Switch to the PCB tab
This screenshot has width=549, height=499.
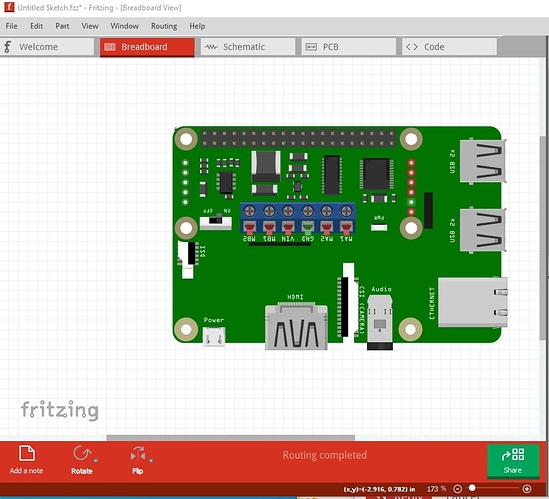[348, 47]
